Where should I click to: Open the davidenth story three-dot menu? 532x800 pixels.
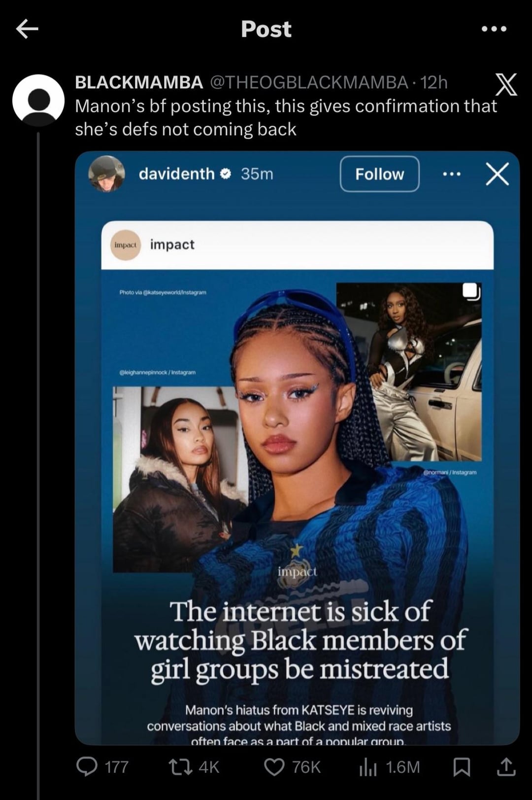coord(452,174)
